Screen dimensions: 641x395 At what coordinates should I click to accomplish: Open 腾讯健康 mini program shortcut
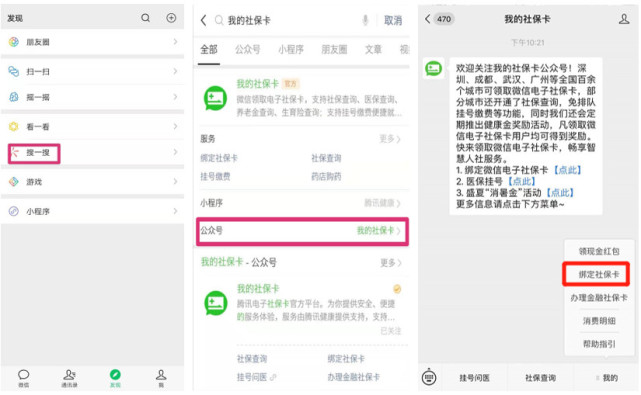(382, 203)
